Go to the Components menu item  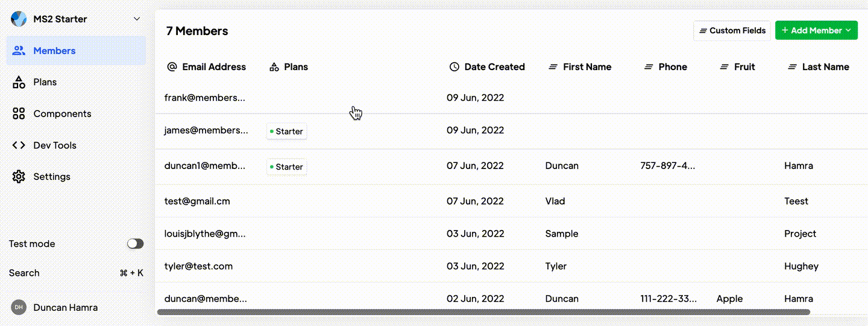point(62,113)
